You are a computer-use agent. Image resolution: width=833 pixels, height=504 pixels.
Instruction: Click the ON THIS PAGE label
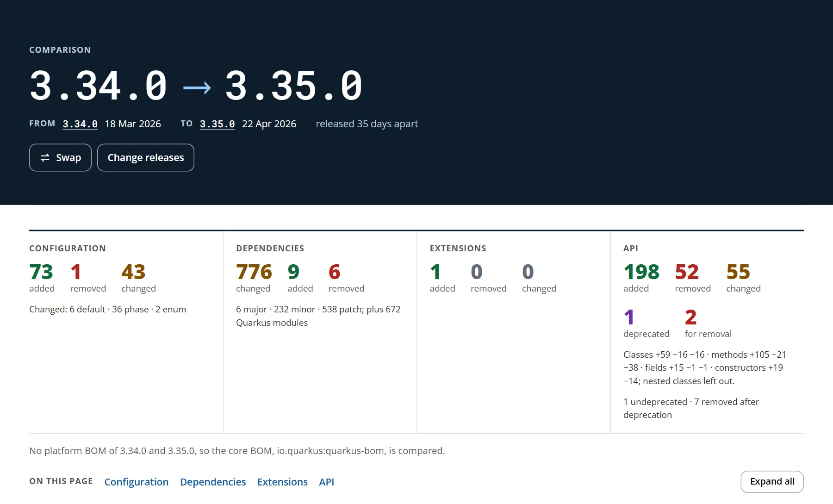pyautogui.click(x=61, y=481)
